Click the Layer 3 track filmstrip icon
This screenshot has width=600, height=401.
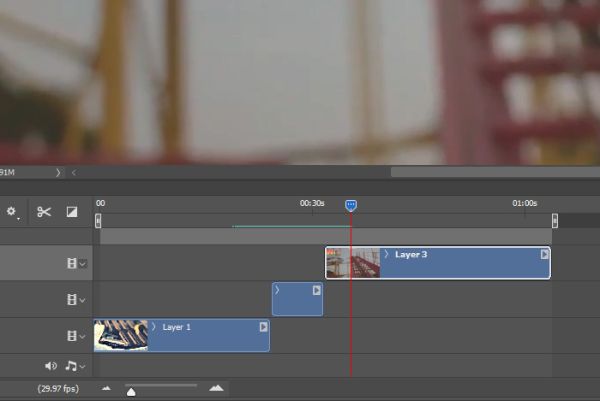(x=72, y=263)
